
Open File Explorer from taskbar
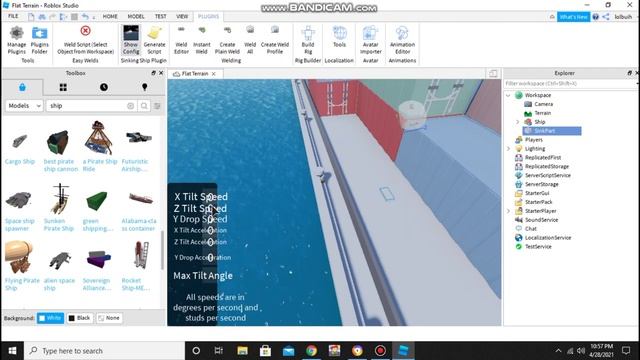click(x=242, y=351)
